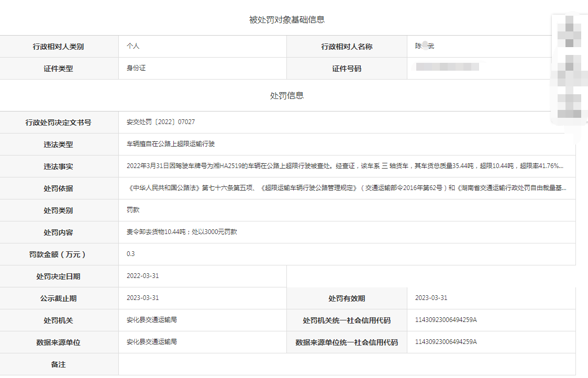Click 安化县交通运输局 in the 数据来源单位 row

point(152,342)
